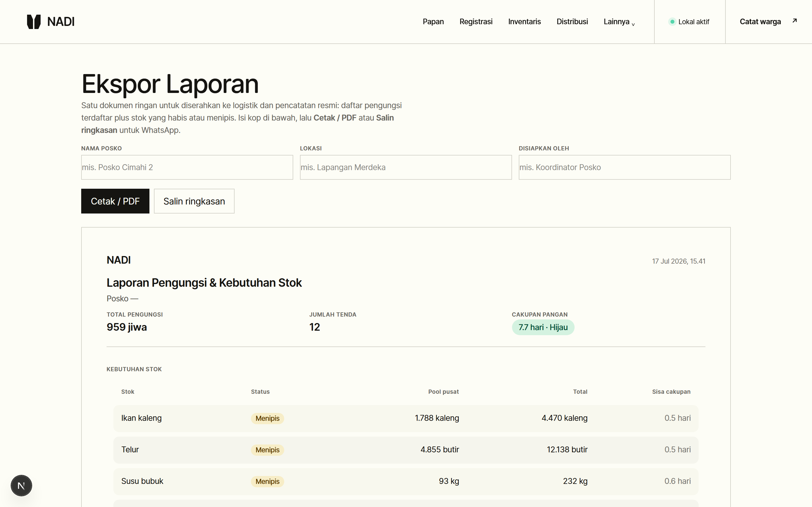Screen dimensions: 812x507
Task: Open the Inventaris section
Action: point(524,22)
